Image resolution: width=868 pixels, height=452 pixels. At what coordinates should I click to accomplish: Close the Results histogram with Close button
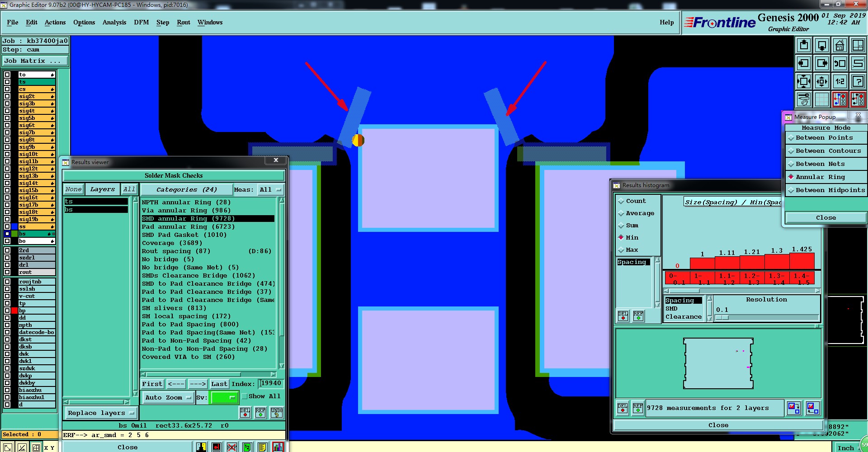tap(718, 425)
